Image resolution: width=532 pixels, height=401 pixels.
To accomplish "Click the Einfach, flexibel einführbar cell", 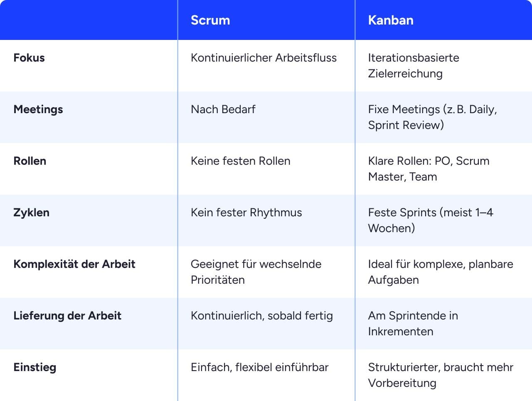I will [x=259, y=367].
